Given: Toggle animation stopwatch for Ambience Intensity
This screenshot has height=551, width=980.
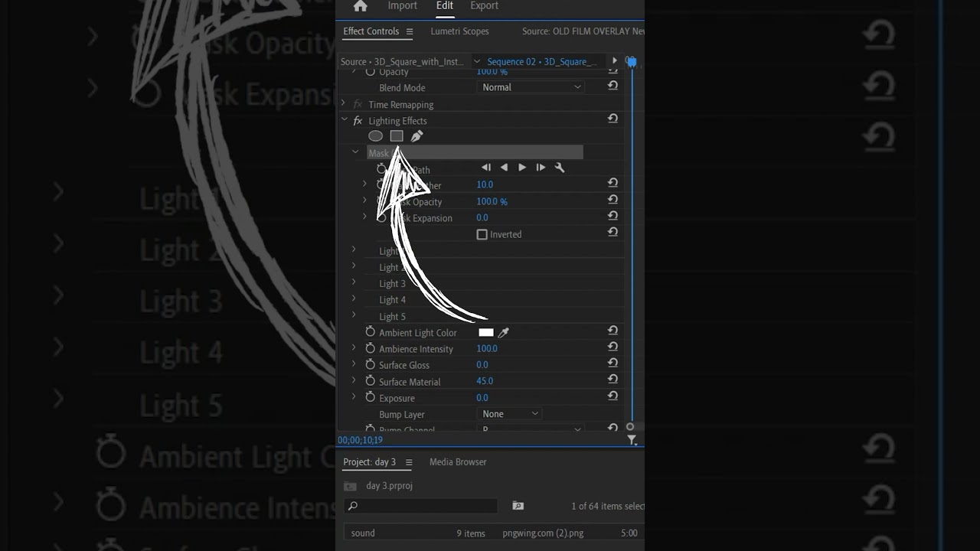Looking at the screenshot, I should point(371,348).
